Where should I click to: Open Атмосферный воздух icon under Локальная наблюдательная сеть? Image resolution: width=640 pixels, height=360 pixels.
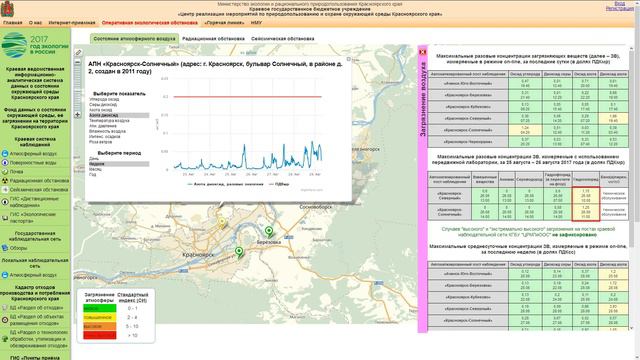click(x=5, y=275)
